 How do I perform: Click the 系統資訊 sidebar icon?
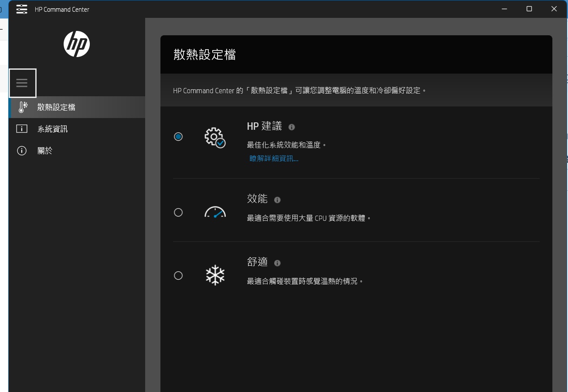tap(22, 128)
